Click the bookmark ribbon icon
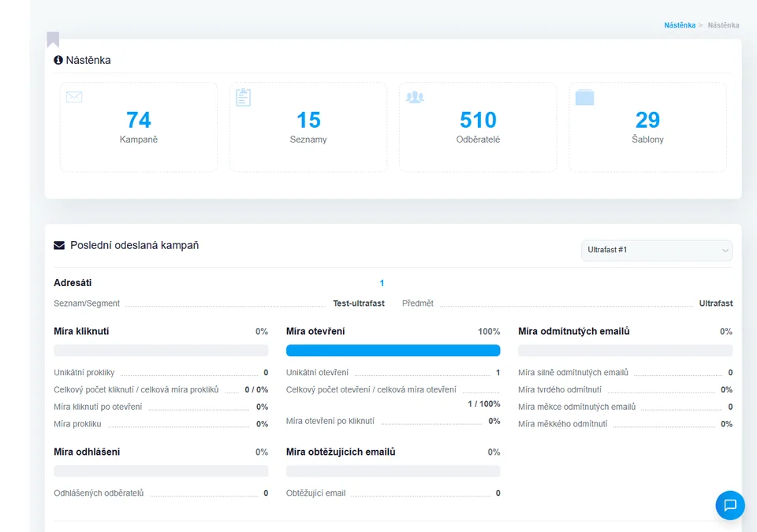This screenshot has width=757, height=532. click(53, 39)
